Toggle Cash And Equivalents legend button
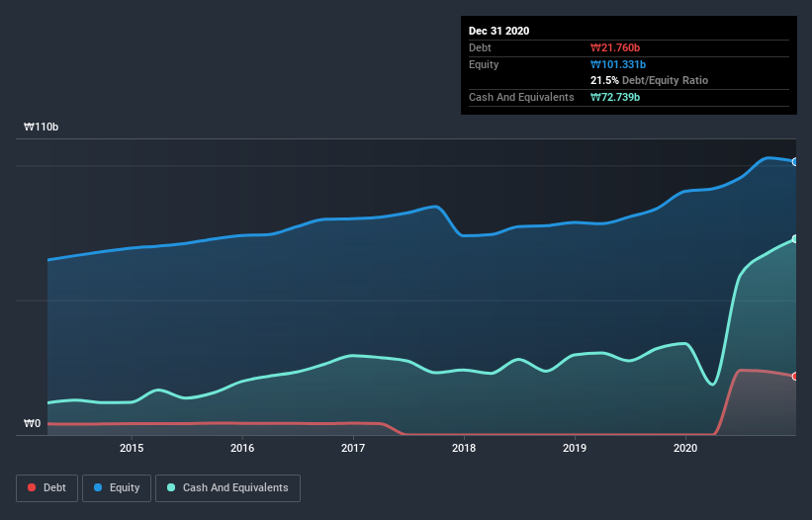812x520 pixels. 227,488
